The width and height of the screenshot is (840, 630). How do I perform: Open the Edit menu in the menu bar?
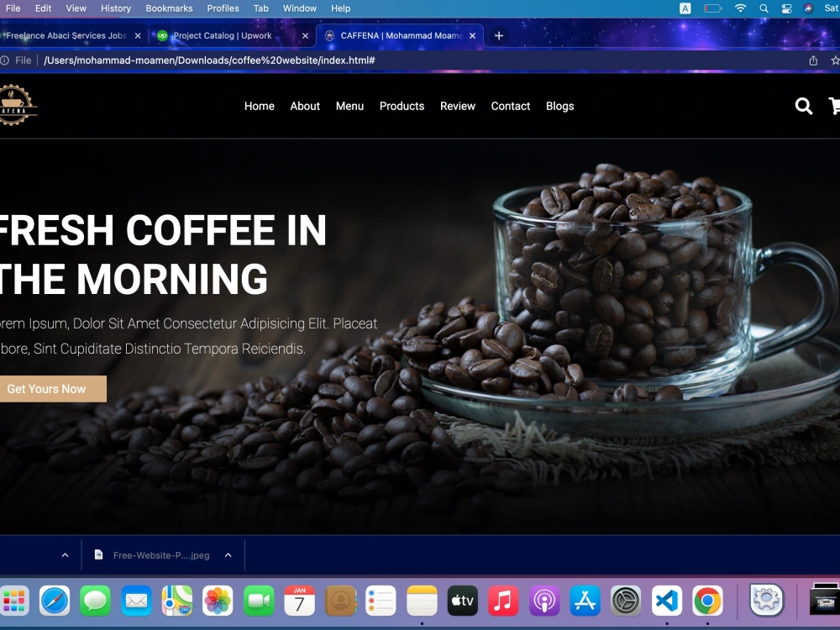point(44,8)
